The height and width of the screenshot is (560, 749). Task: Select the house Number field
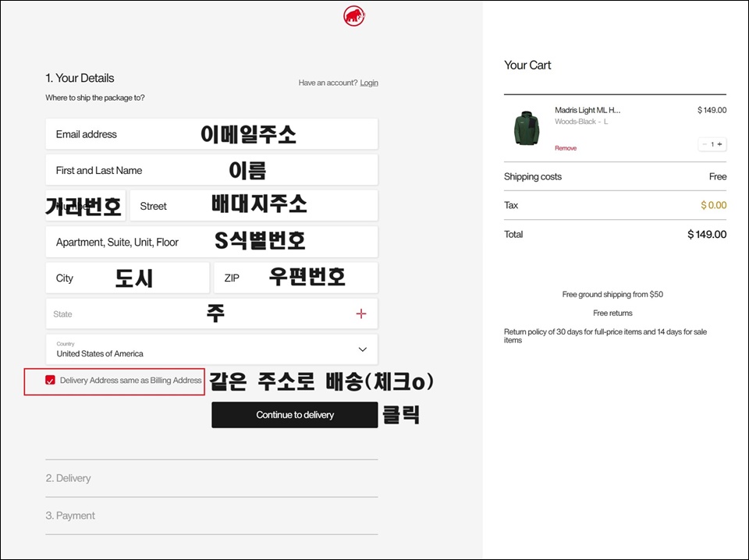pos(86,206)
